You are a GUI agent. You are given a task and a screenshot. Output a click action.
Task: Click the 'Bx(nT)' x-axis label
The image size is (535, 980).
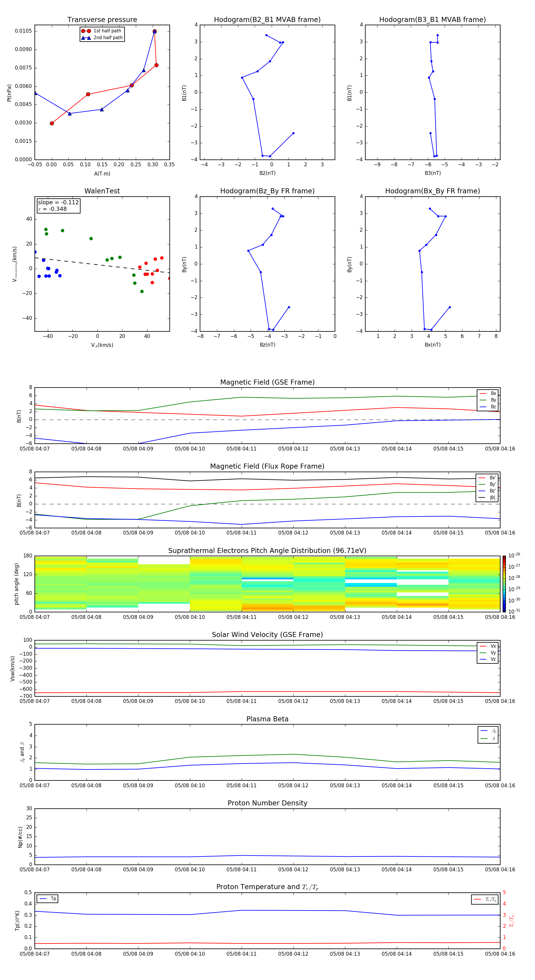(432, 345)
